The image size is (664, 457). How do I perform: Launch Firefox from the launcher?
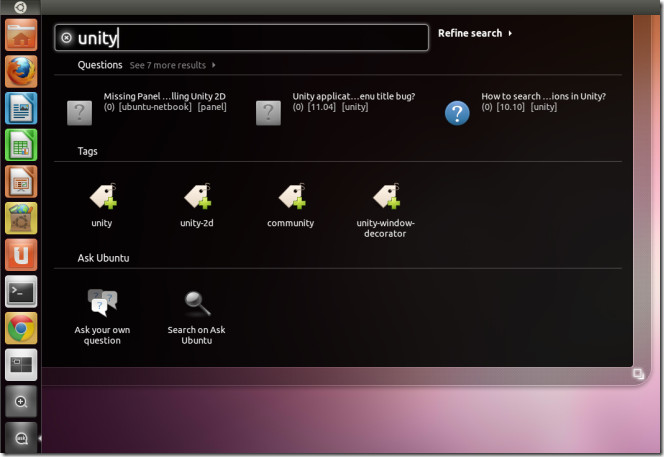21,72
